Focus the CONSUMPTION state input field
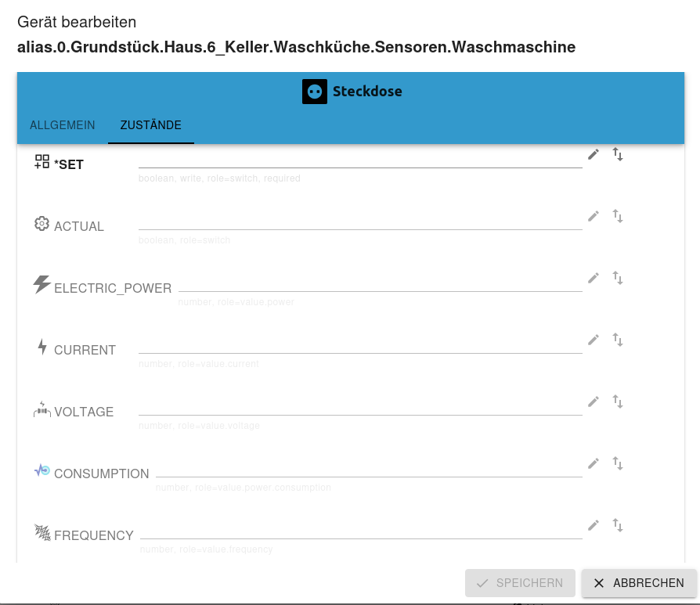Viewport: 700px width, 605px height. tap(369, 468)
